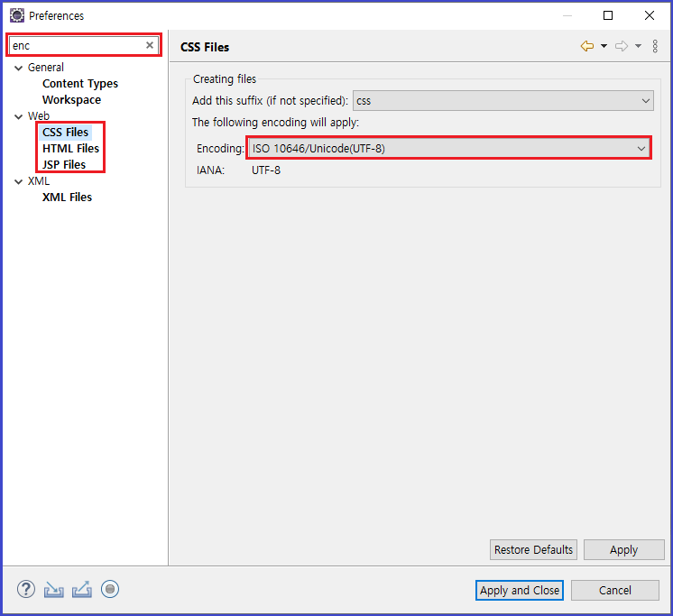Go forward using the grey forward arrow
673x616 pixels.
(622, 46)
